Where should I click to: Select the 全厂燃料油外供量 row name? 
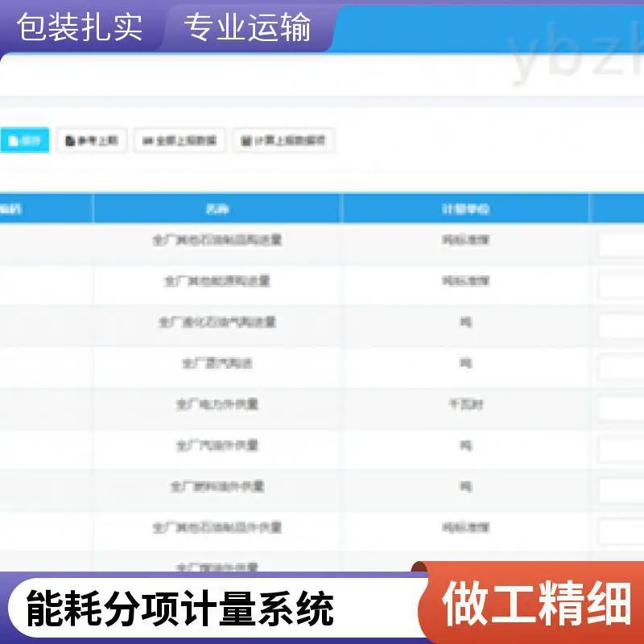point(217,486)
